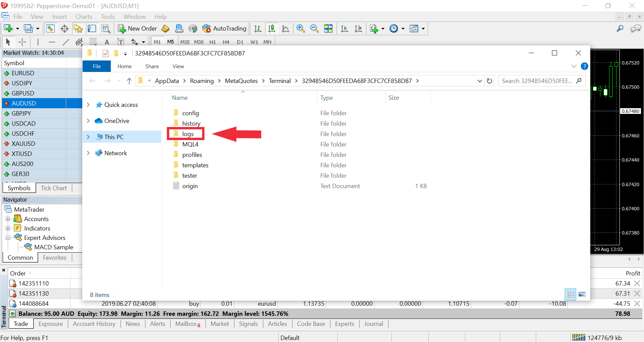
Task: Sort files by Name column header
Action: [x=180, y=98]
